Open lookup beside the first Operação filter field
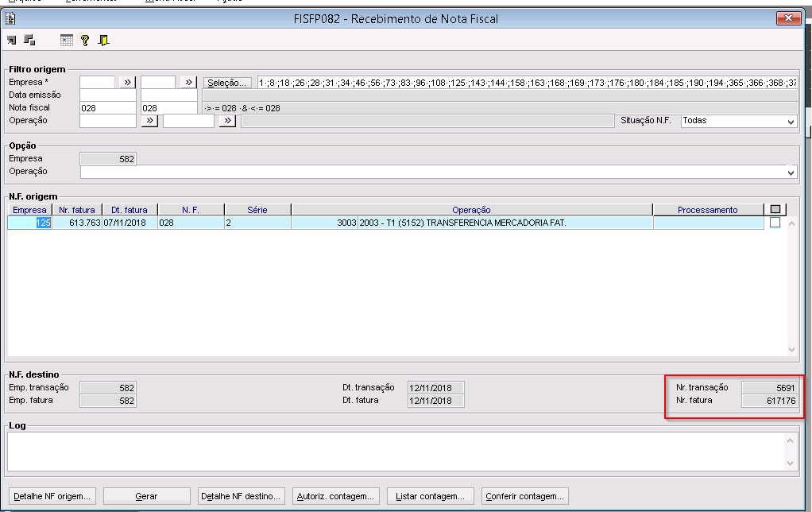812x512 pixels. 149,121
